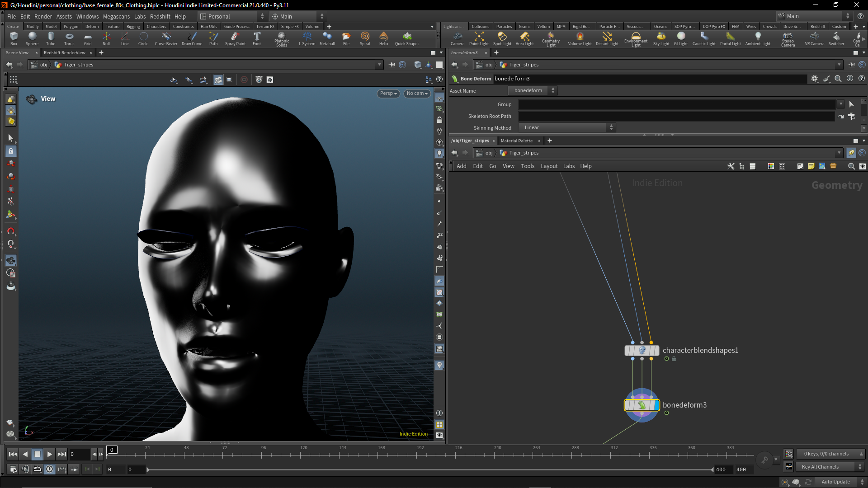Click the Skeleton Root Path input field
The image size is (868, 488).
click(676, 117)
